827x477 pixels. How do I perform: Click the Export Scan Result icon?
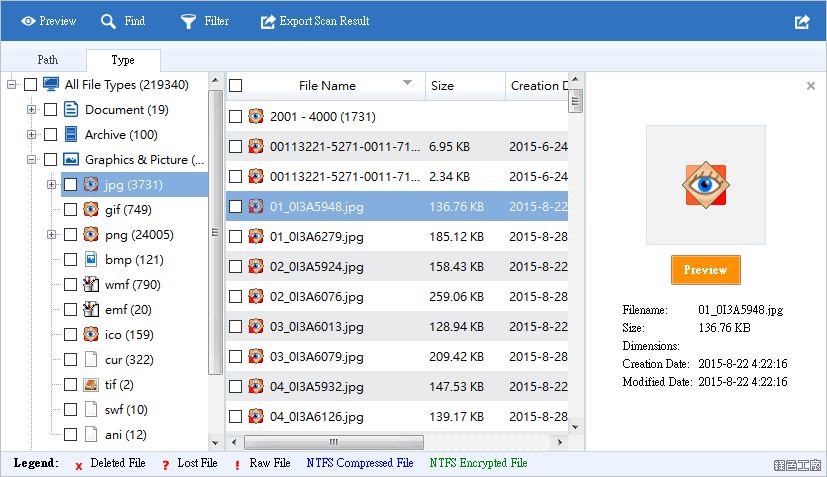click(268, 21)
